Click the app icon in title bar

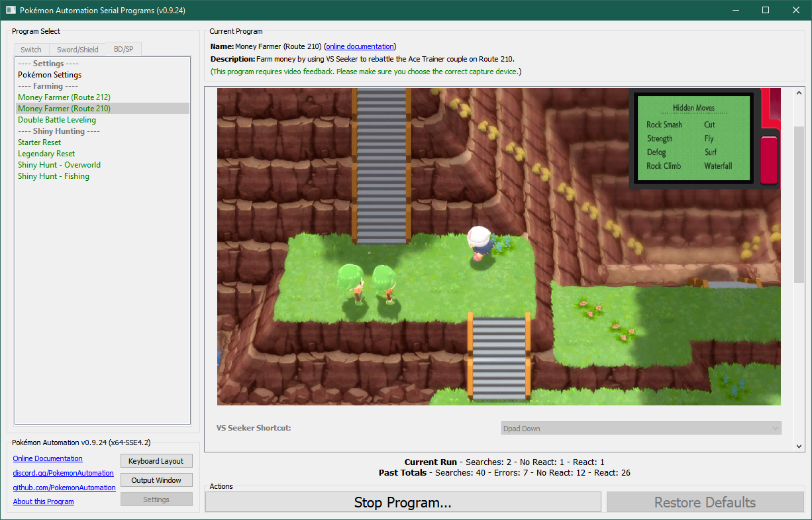(11, 10)
